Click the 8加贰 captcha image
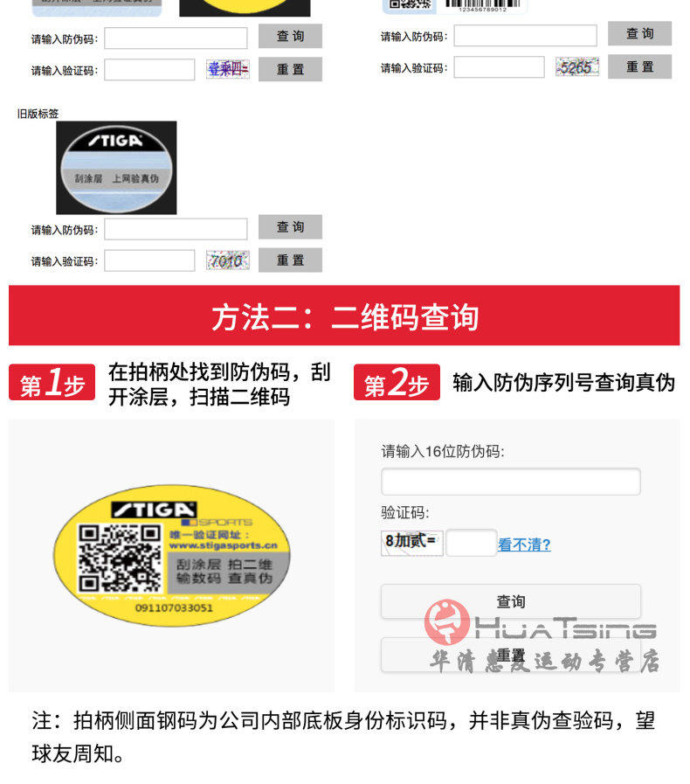 click(411, 543)
